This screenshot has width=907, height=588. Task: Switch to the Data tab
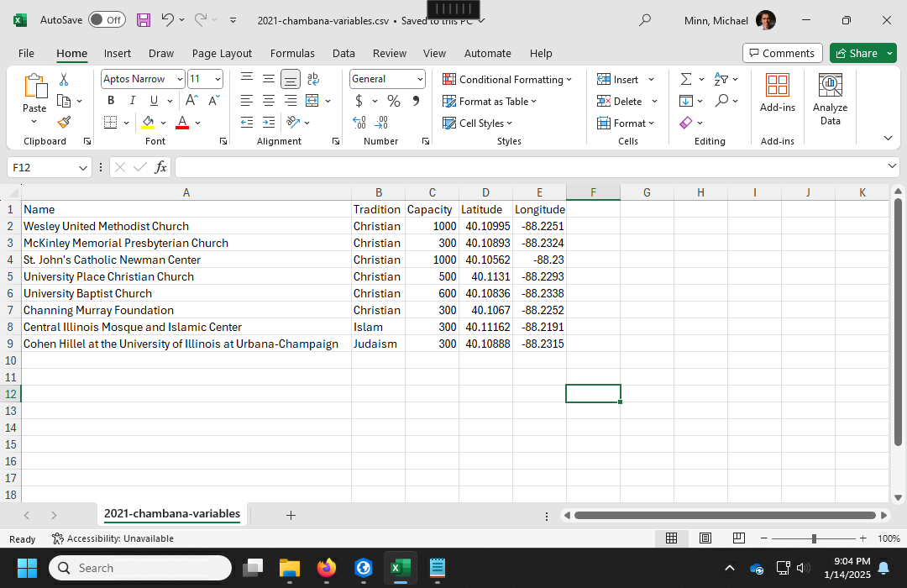click(x=343, y=53)
